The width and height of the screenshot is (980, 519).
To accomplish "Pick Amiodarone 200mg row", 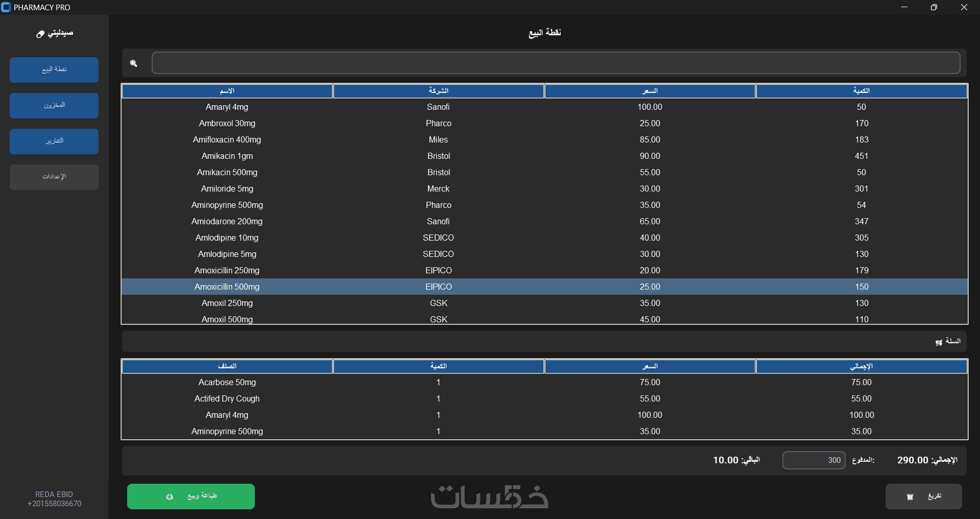I will tap(544, 221).
